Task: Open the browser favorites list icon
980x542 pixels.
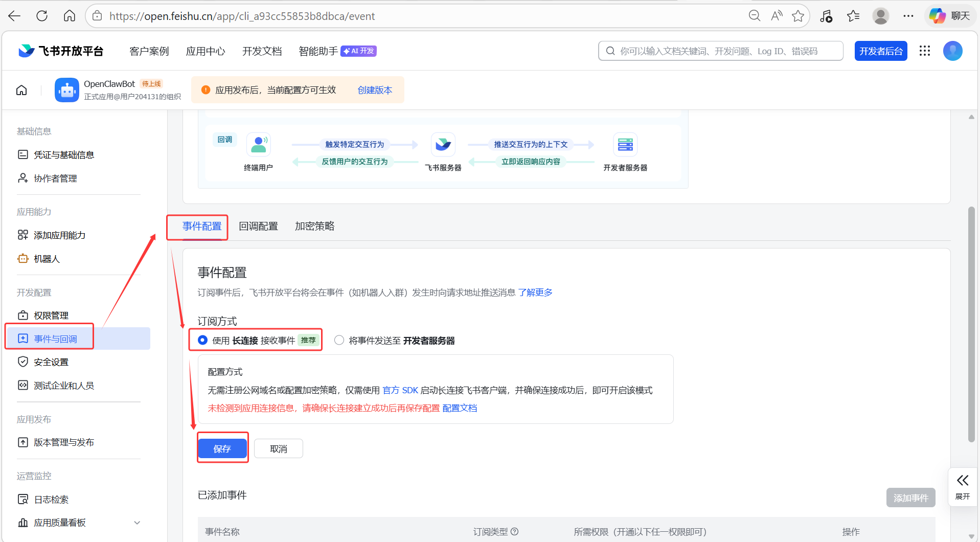Action: coord(853,16)
